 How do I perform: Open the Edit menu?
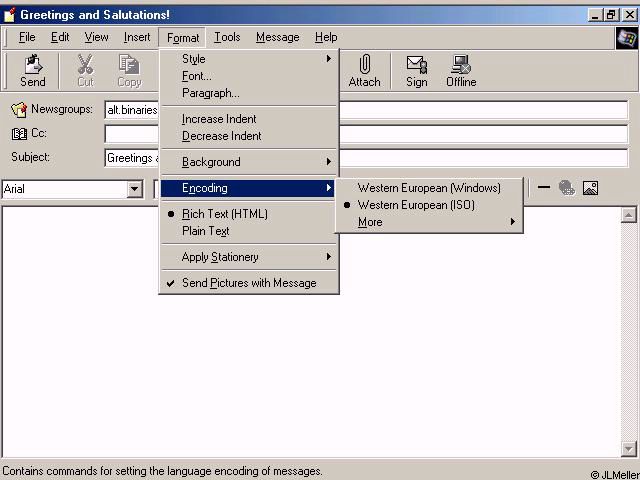click(x=60, y=37)
